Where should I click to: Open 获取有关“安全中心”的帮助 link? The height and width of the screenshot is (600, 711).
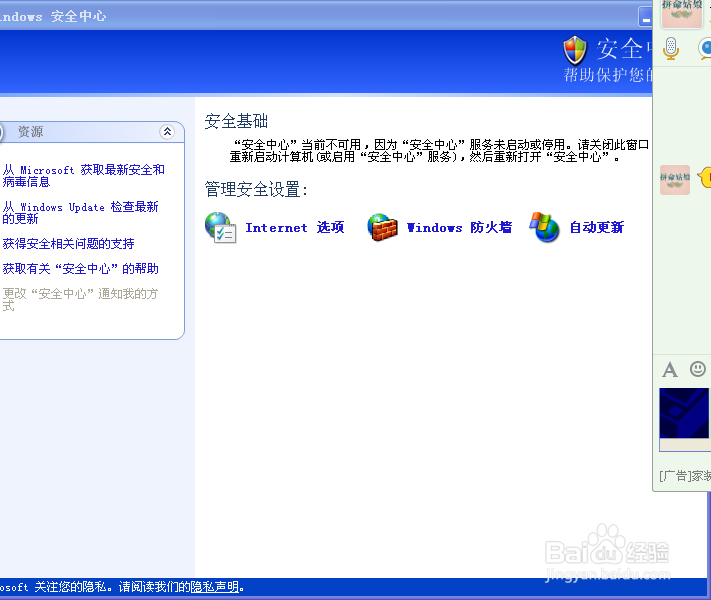(80, 269)
